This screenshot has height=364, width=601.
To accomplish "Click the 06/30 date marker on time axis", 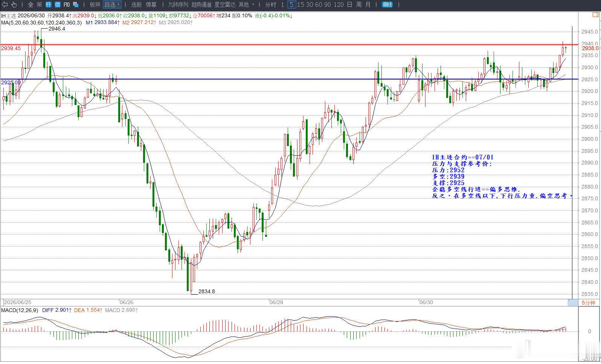I will (x=426, y=302).
